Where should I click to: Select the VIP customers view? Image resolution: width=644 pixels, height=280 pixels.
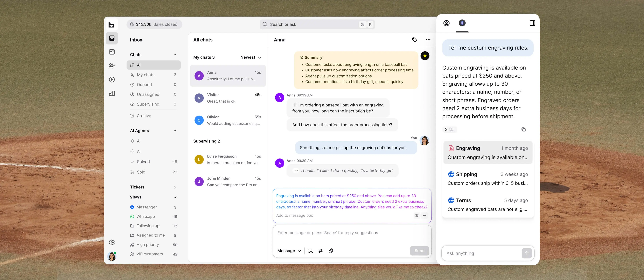click(x=153, y=254)
